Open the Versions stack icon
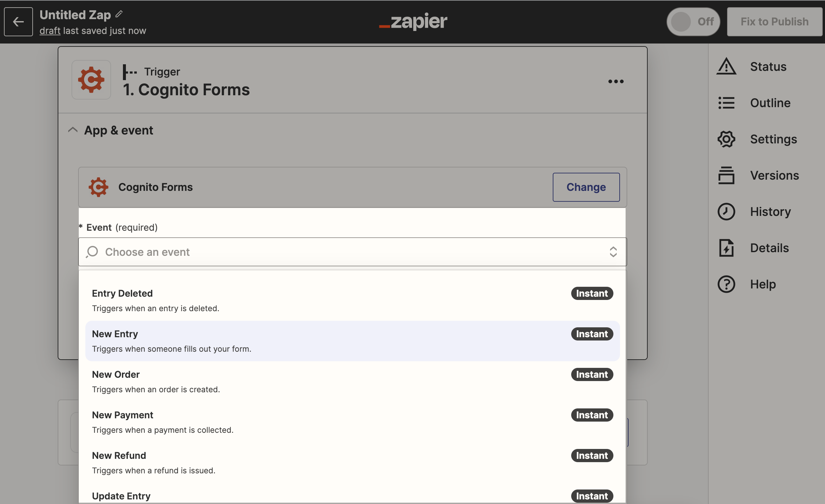 [726, 175]
